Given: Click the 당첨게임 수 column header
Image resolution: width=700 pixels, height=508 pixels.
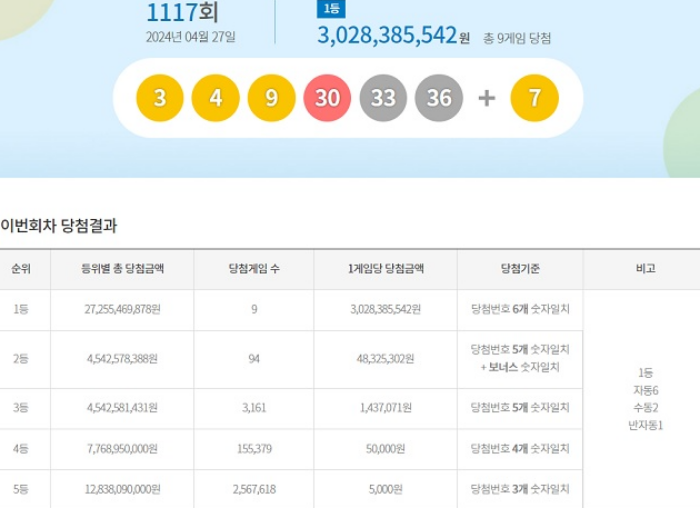Looking at the screenshot, I should click(x=254, y=269).
